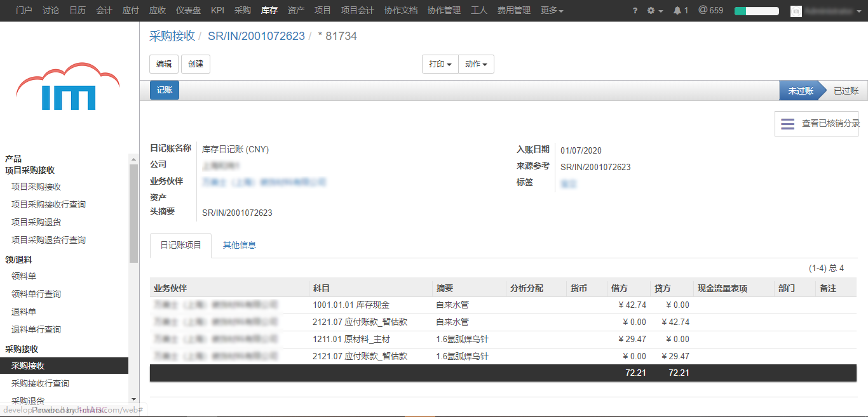868x417 pixels.
Task: Open the 讨论 menu
Action: [51, 11]
